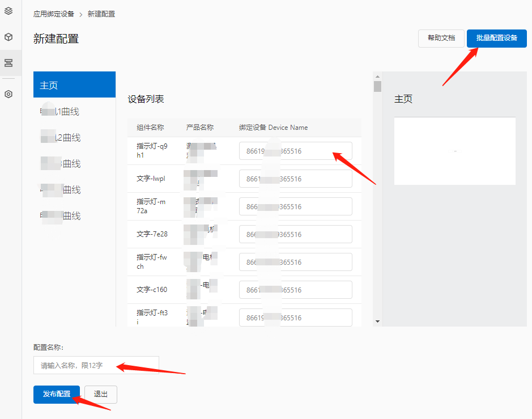Click the 绑定设备 input for 文字-lwpl
Image resolution: width=532 pixels, height=419 pixels.
[295, 179]
